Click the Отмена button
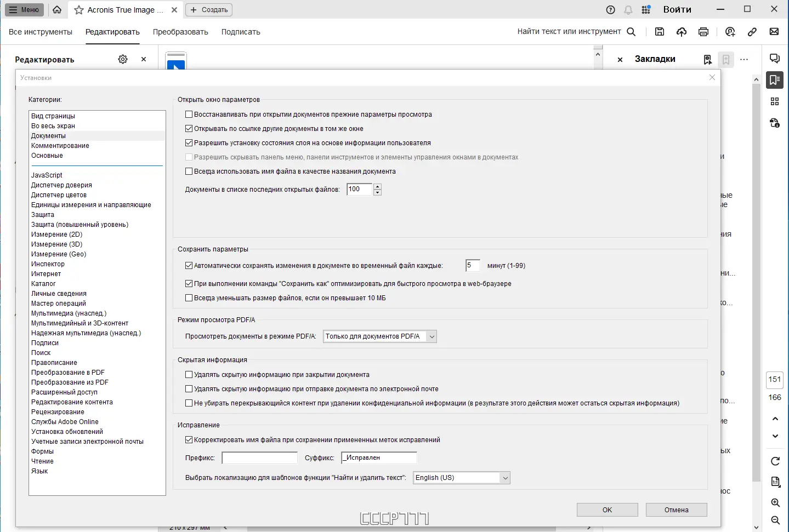Viewport: 789px width, 532px height. (x=677, y=510)
